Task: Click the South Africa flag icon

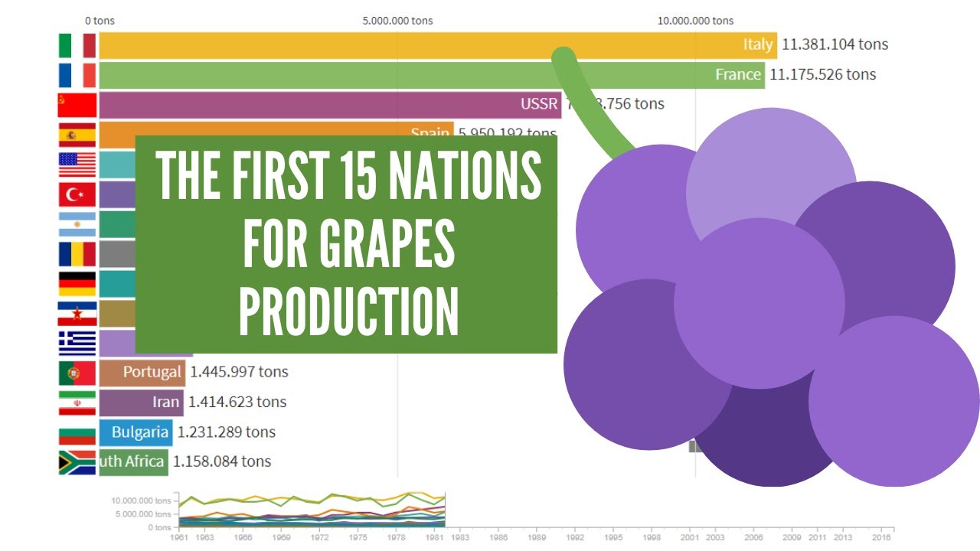Action: click(x=77, y=462)
